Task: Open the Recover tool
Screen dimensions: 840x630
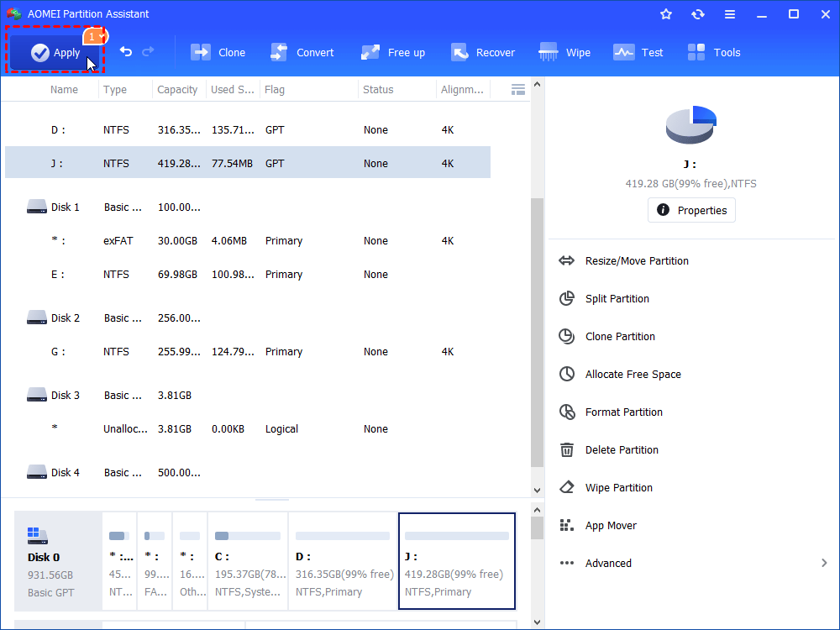Action: 483,52
